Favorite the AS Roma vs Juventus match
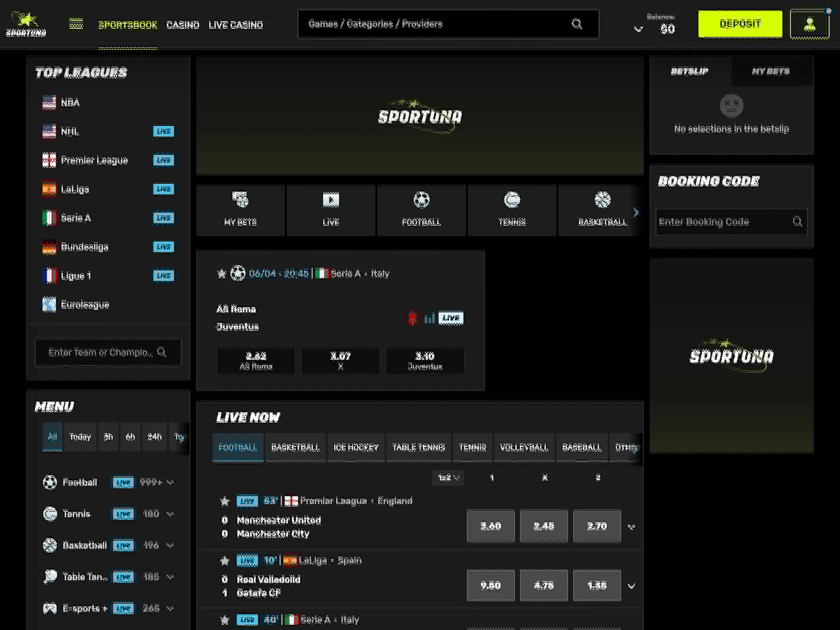840x630 pixels. pos(222,274)
